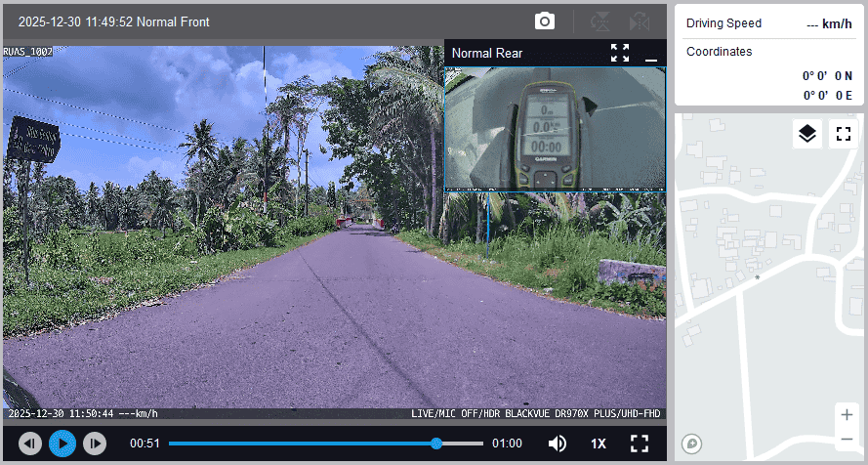The width and height of the screenshot is (868, 465).
Task: Step forward to the next frame
Action: point(94,444)
